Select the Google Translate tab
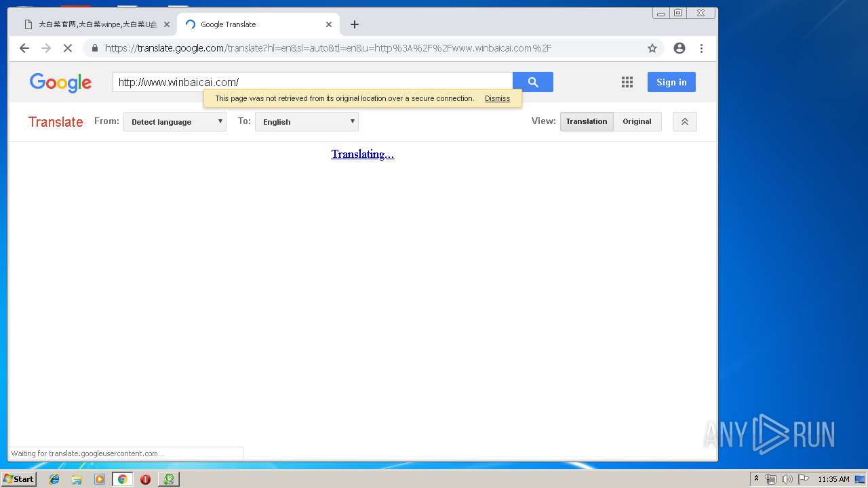The height and width of the screenshot is (488, 868). [258, 24]
